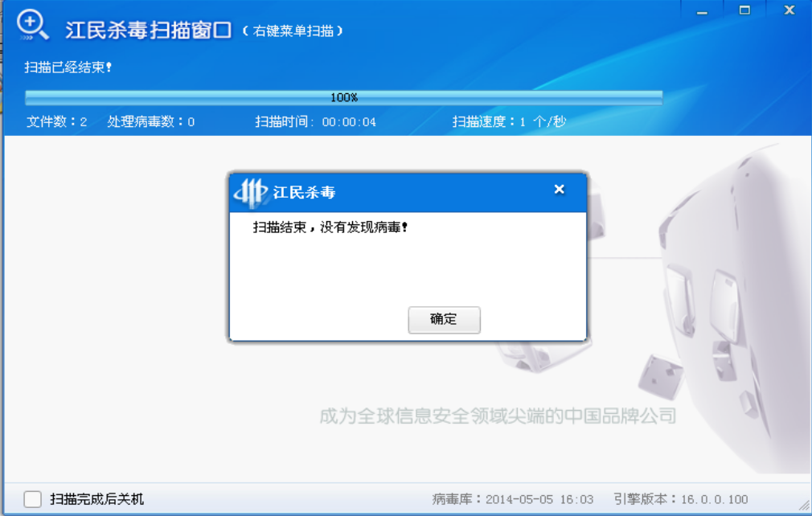
Task: Click the 扫描速度 readout
Action: pos(509,122)
